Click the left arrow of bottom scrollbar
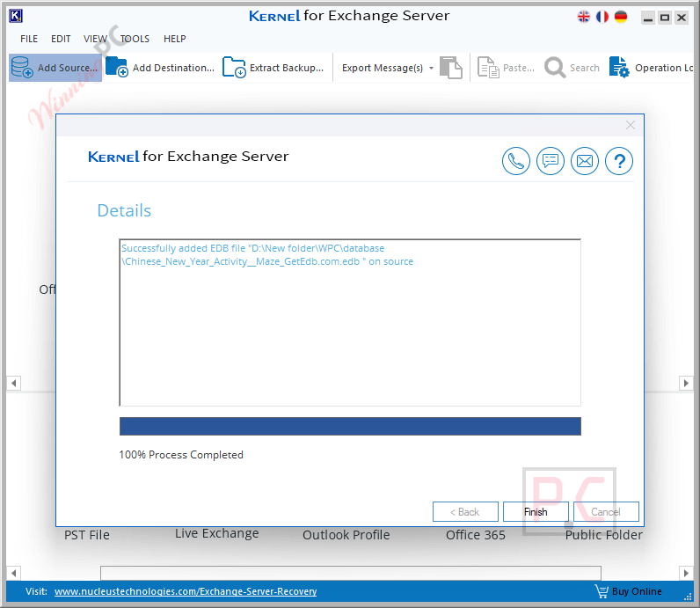The image size is (700, 608). (x=13, y=573)
